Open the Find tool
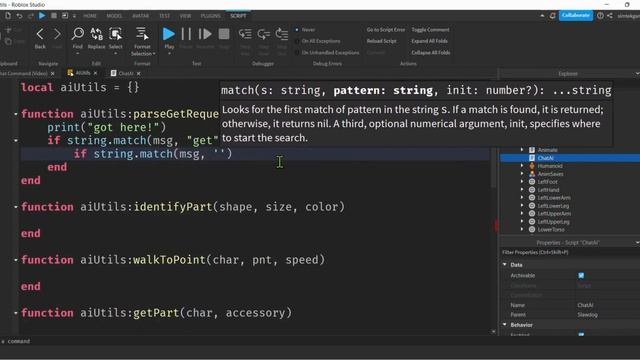 tap(78, 34)
